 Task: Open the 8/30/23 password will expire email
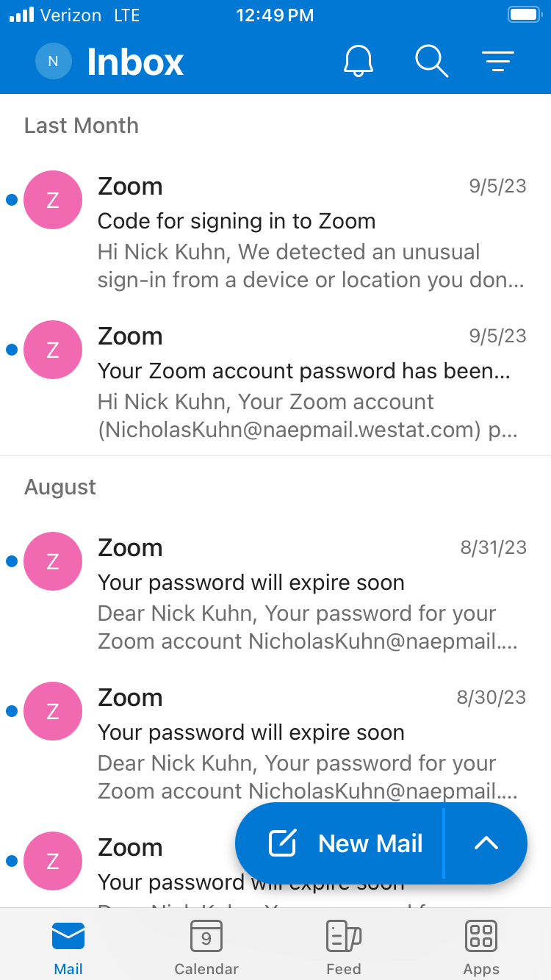(x=275, y=742)
